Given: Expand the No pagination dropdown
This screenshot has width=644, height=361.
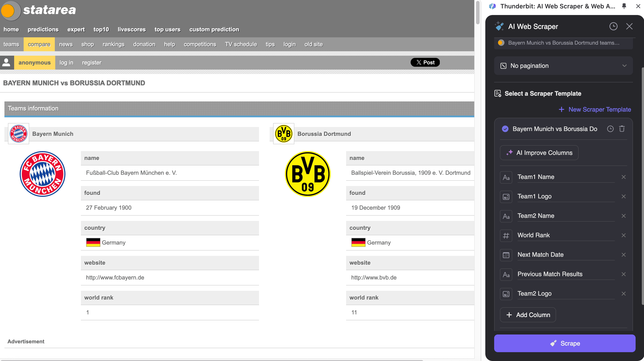Looking at the screenshot, I should point(563,66).
